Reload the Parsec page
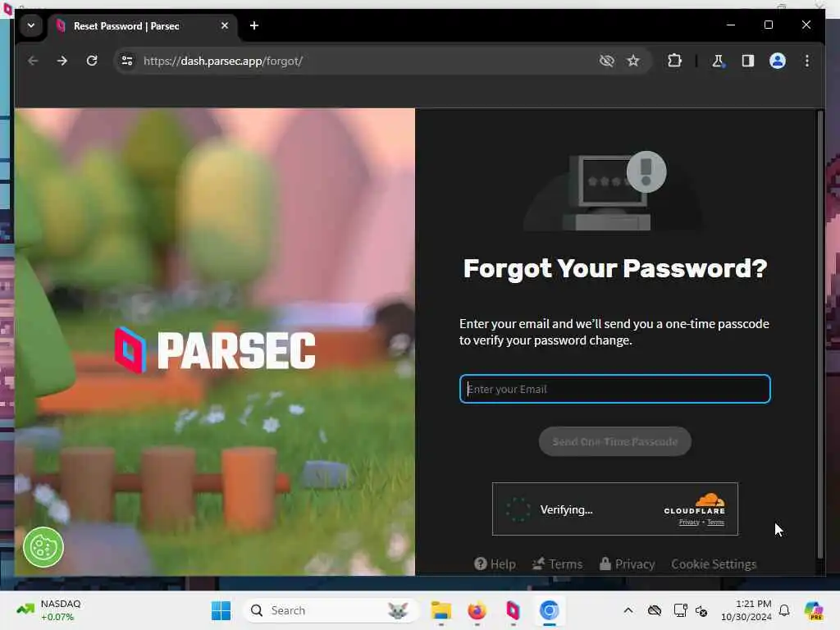 [92, 61]
